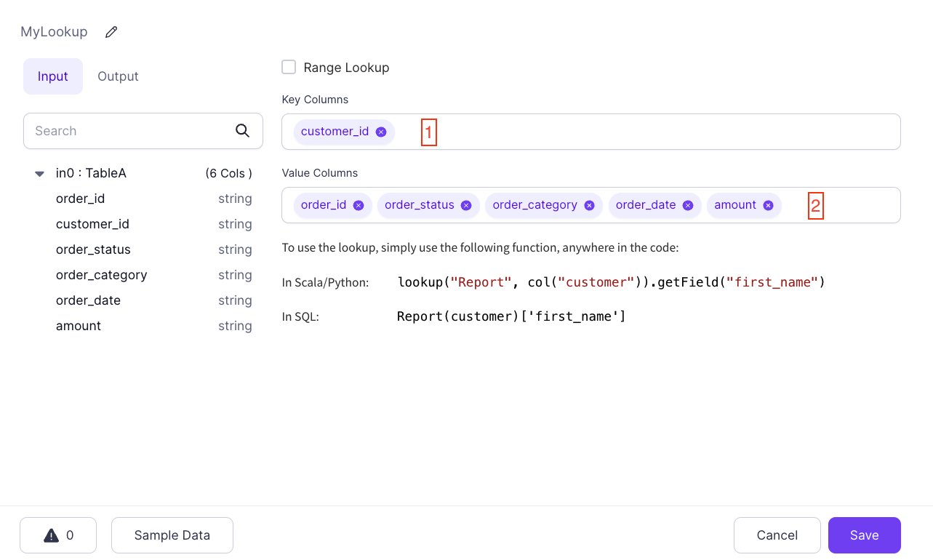Viewport: 933px width, 560px height.
Task: Open the warnings indicator showing 0
Action: pos(57,535)
